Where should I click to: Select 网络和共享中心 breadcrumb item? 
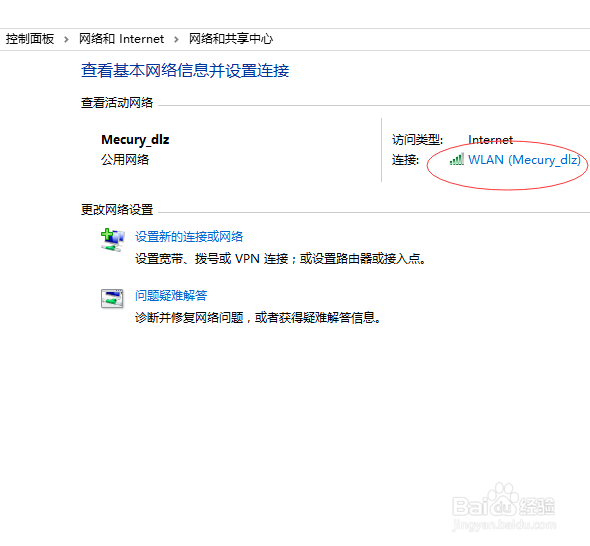231,39
